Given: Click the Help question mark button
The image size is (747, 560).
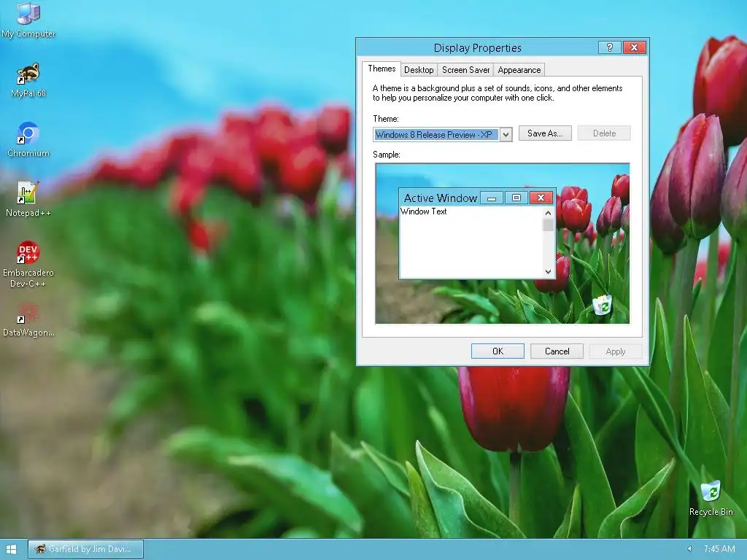Looking at the screenshot, I should click(x=610, y=47).
